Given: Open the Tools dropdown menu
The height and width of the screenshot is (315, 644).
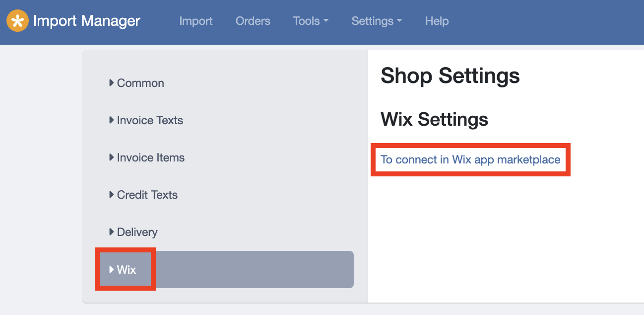Looking at the screenshot, I should [x=311, y=21].
